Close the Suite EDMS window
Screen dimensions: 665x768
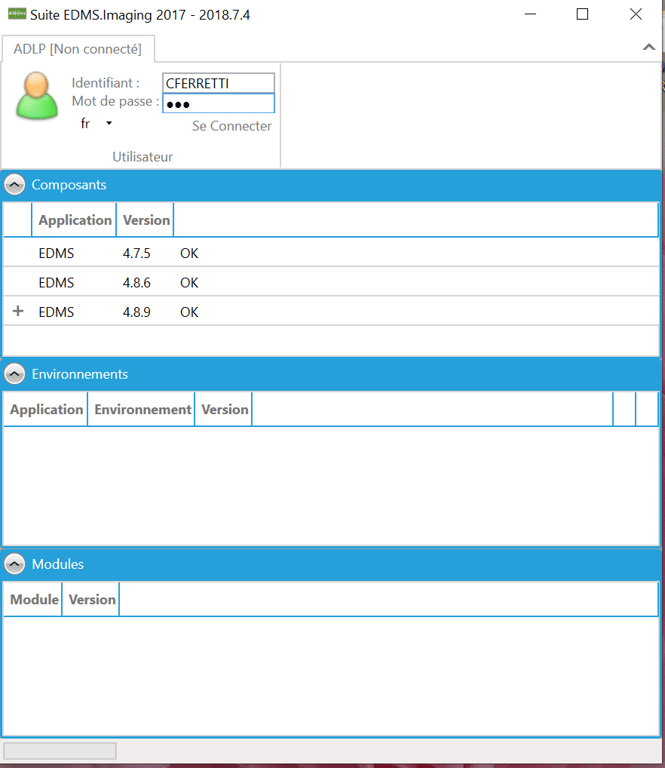(x=636, y=14)
